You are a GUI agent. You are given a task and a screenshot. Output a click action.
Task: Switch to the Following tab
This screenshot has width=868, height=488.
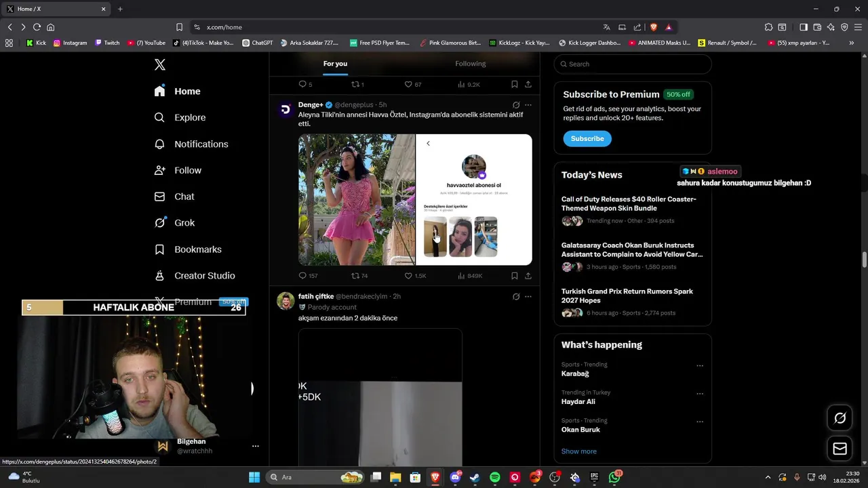tap(471, 64)
